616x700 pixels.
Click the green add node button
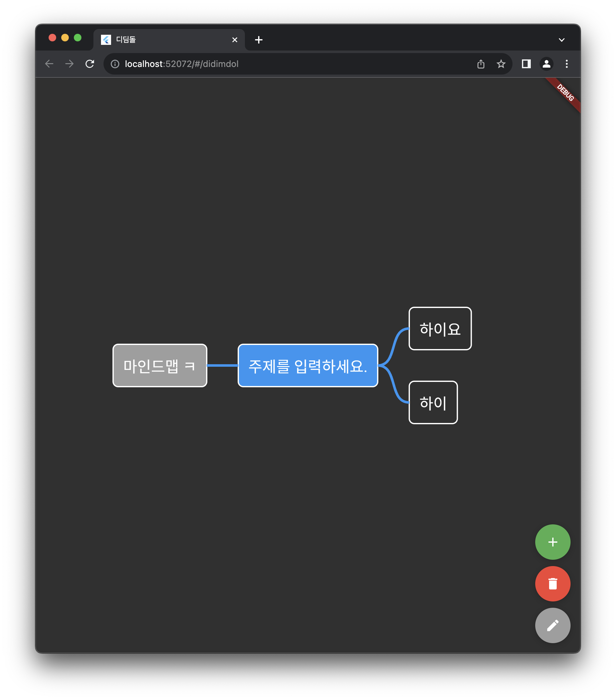click(x=552, y=542)
